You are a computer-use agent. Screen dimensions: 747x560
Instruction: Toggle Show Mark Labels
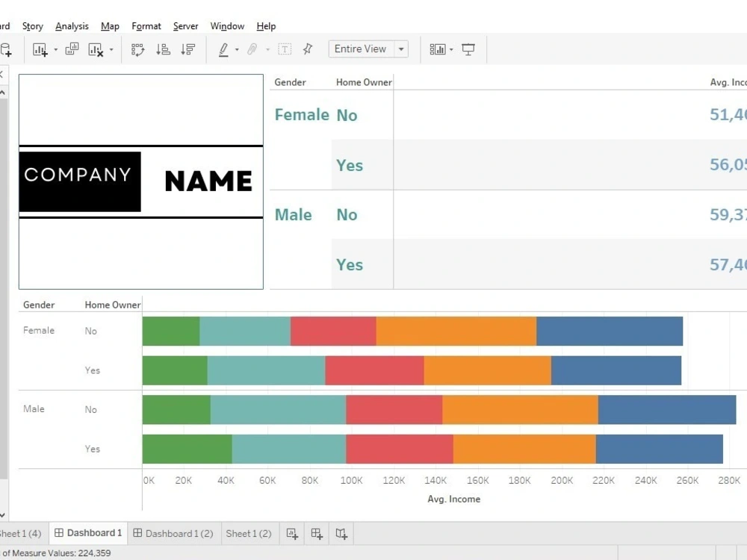coord(285,49)
